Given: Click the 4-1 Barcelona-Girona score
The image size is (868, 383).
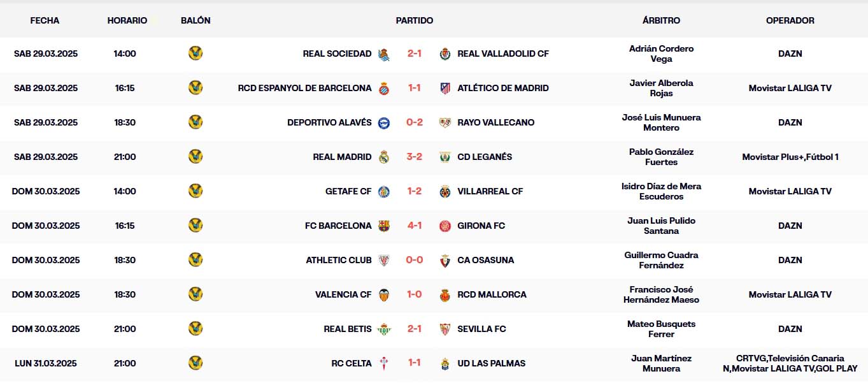Looking at the screenshot, I should (x=415, y=225).
